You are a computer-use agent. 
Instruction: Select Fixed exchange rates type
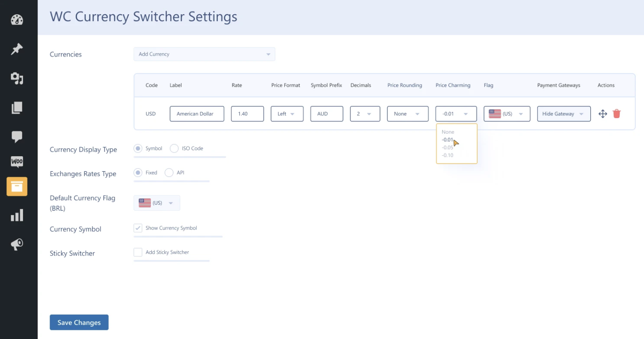coord(138,173)
